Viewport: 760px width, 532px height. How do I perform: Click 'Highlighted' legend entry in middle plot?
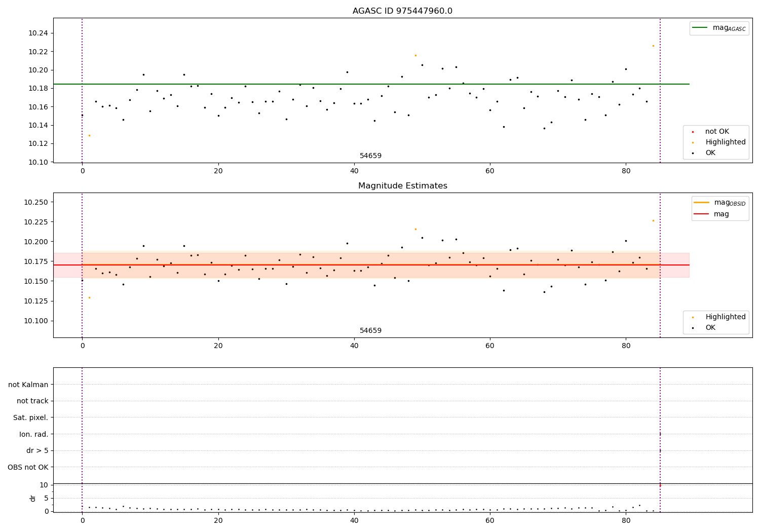pyautogui.click(x=725, y=317)
